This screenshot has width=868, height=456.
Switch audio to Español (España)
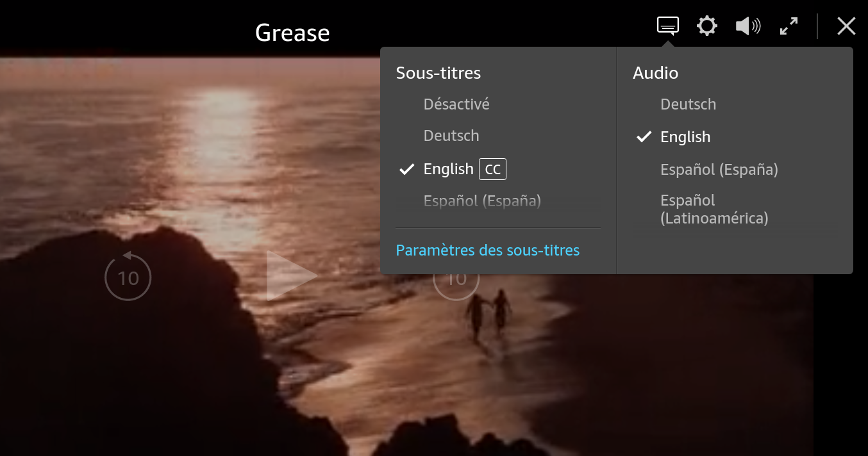719,170
